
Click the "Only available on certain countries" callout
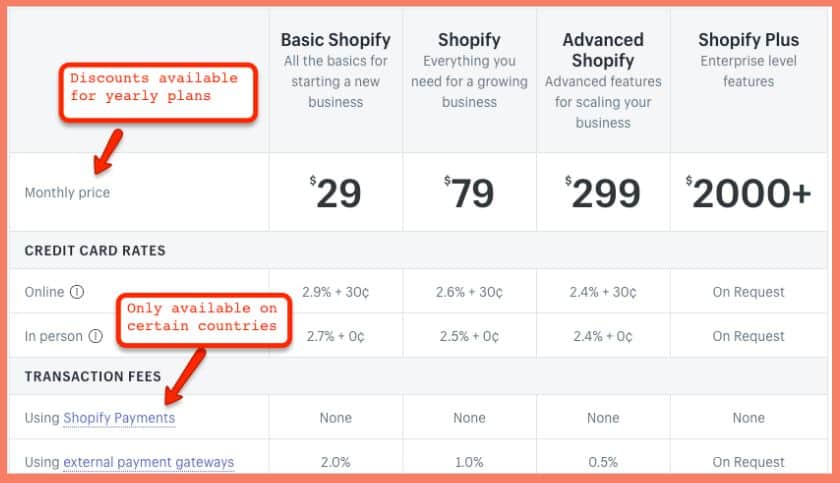[x=200, y=317]
